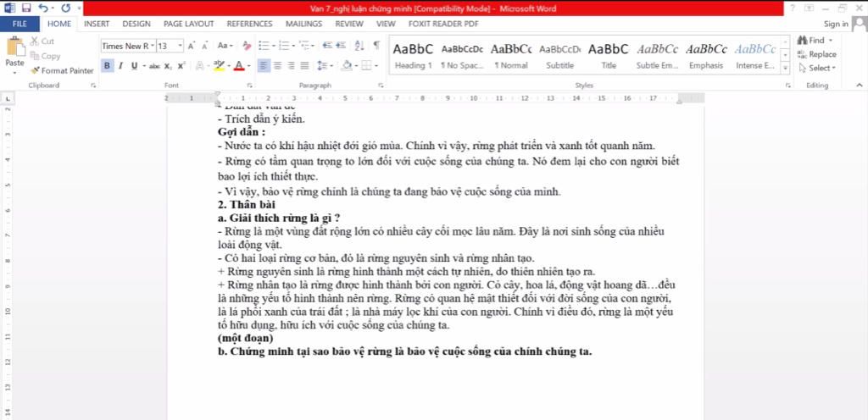Toggle strikethrough on text
Image resolution: width=868 pixels, height=420 pixels.
tap(154, 66)
